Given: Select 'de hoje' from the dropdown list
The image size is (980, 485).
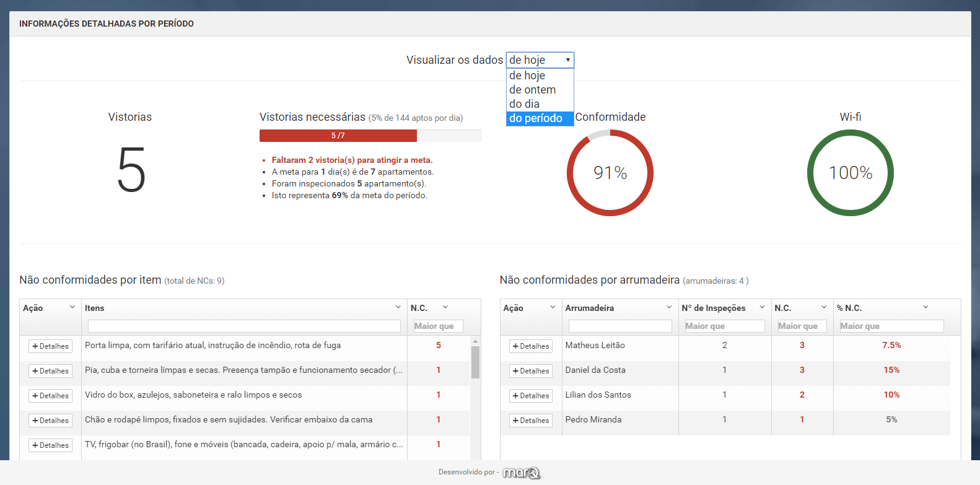Looking at the screenshot, I should 527,76.
